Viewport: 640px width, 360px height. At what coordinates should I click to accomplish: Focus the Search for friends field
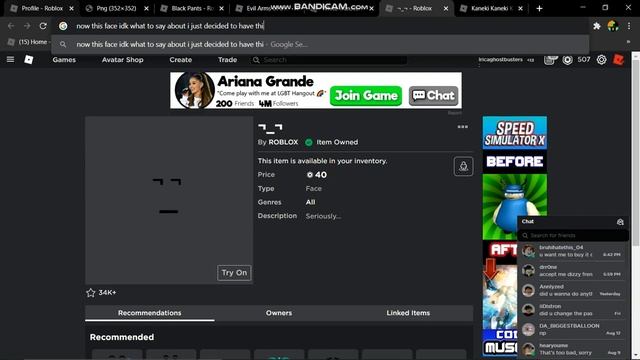click(x=573, y=236)
